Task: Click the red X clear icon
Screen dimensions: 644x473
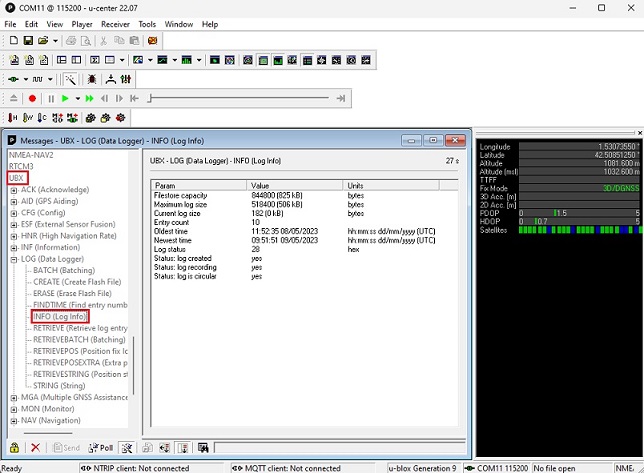Action: pyautogui.click(x=35, y=448)
